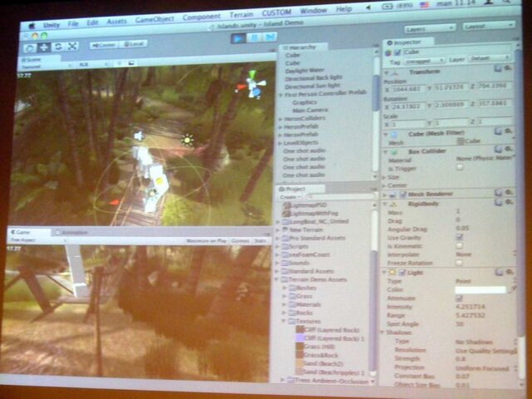
Task: Collapse the Terrain Demo Assets folder
Action: click(x=277, y=280)
